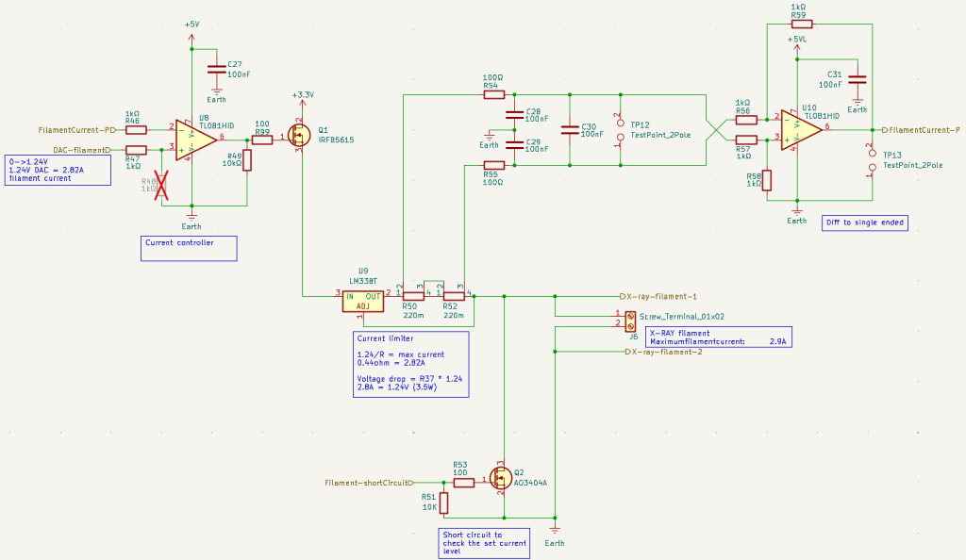Select the U10 op-amp symbol
Screen dimensions: 966x560
point(800,129)
